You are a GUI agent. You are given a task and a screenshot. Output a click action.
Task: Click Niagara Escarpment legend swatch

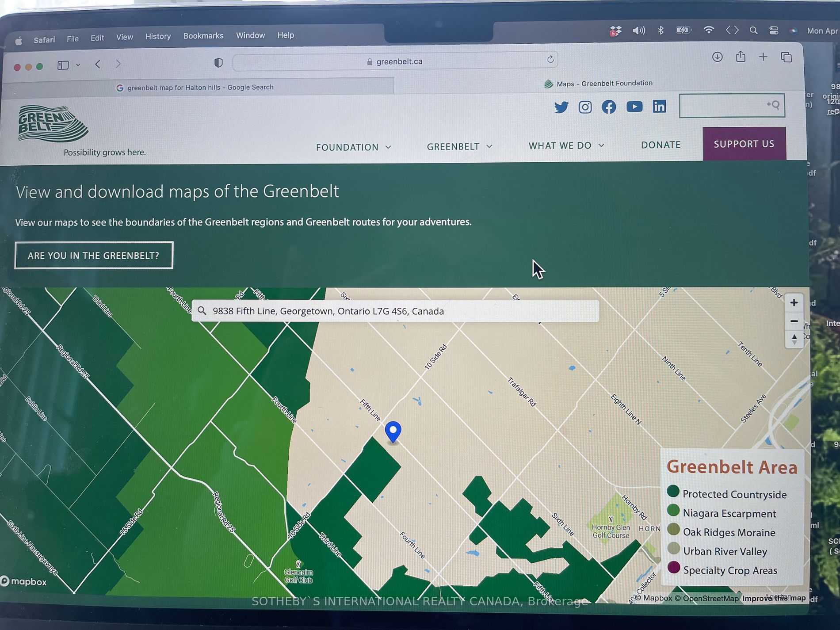[x=673, y=510]
